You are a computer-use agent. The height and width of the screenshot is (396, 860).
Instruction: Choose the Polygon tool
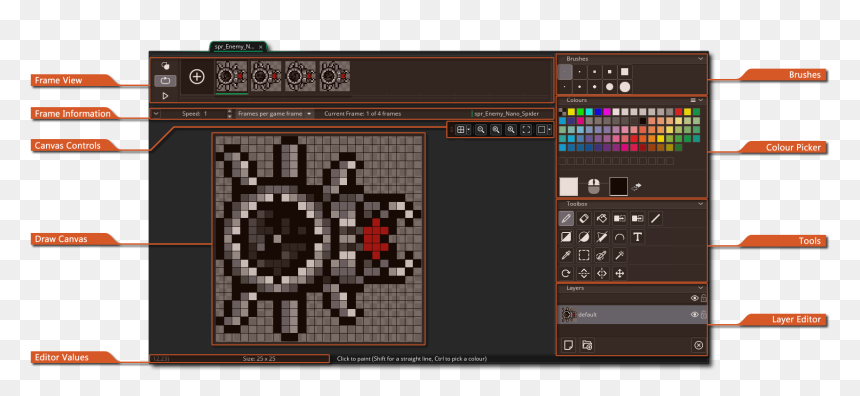602,237
